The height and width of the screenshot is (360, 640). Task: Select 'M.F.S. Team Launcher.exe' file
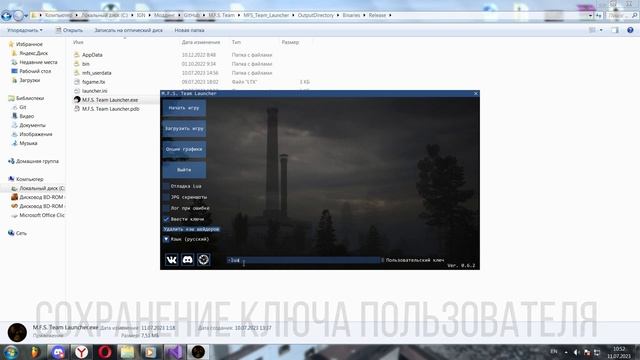pyautogui.click(x=110, y=100)
